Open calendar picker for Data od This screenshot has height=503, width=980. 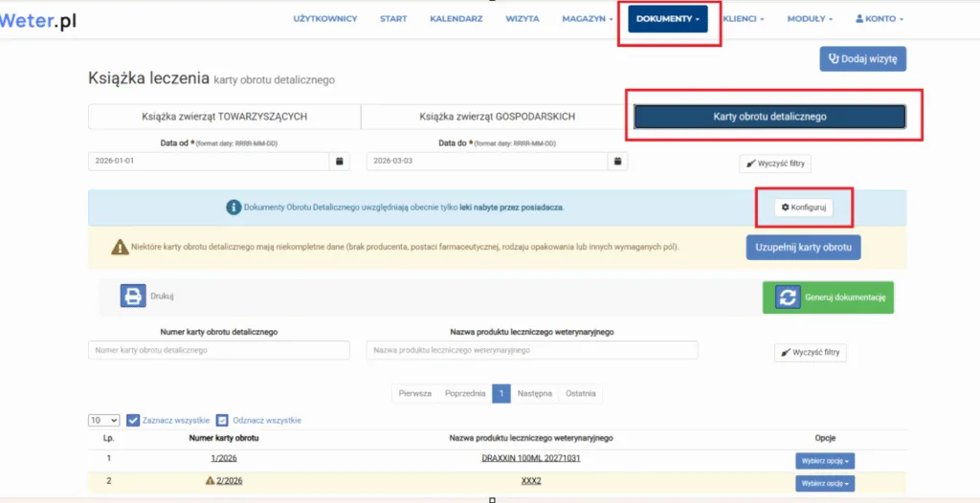340,162
